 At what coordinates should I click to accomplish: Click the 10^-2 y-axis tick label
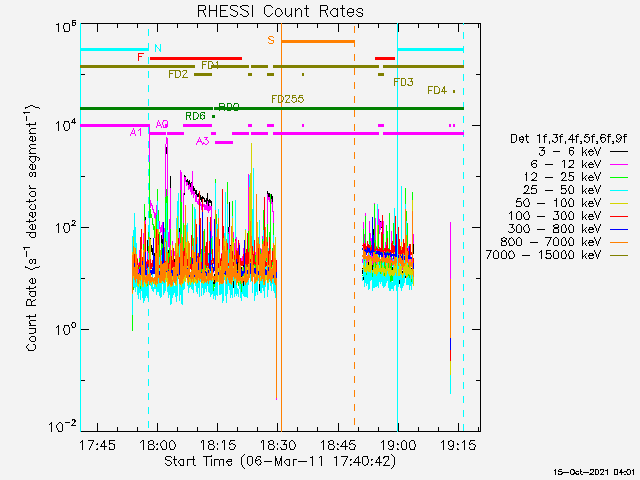(x=62, y=427)
